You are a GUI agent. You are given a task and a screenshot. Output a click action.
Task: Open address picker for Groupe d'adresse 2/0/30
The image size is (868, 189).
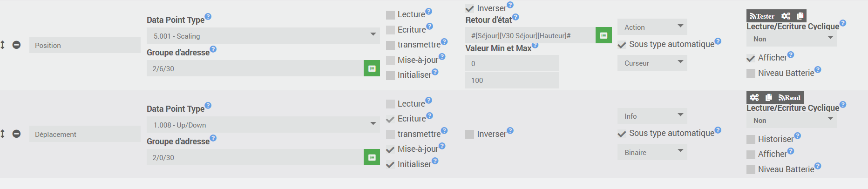[372, 157]
